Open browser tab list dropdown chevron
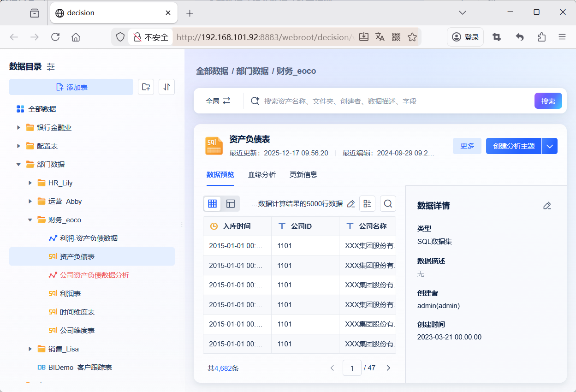The height and width of the screenshot is (392, 576). (463, 12)
